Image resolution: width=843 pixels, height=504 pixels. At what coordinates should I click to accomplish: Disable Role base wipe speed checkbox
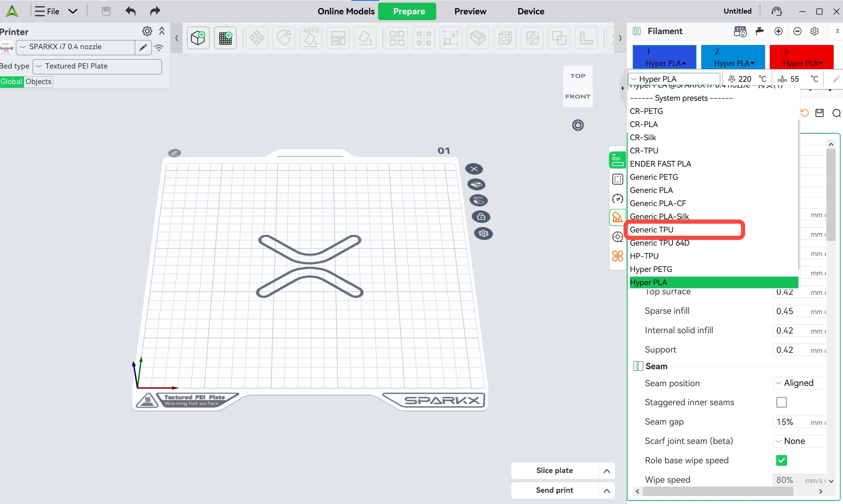pyautogui.click(x=781, y=460)
